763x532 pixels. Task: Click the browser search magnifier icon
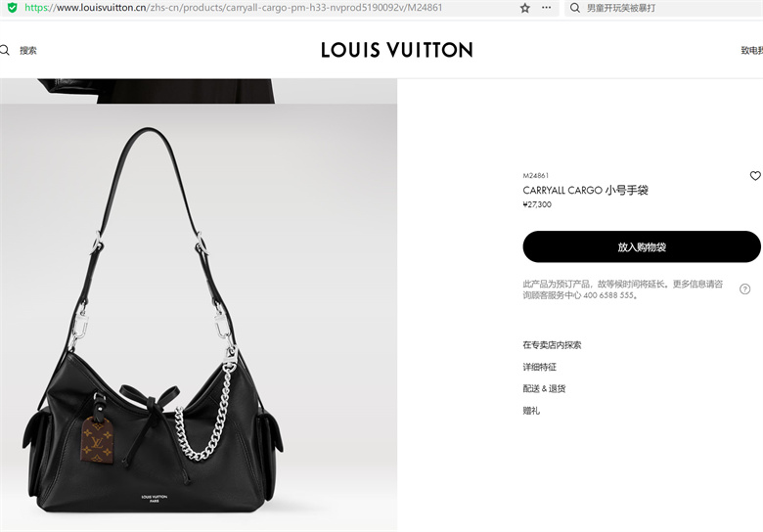coord(574,8)
